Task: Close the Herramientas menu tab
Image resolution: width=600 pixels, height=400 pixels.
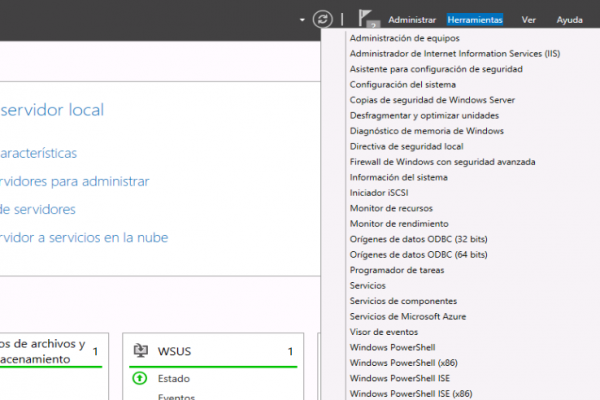Action: coord(475,20)
